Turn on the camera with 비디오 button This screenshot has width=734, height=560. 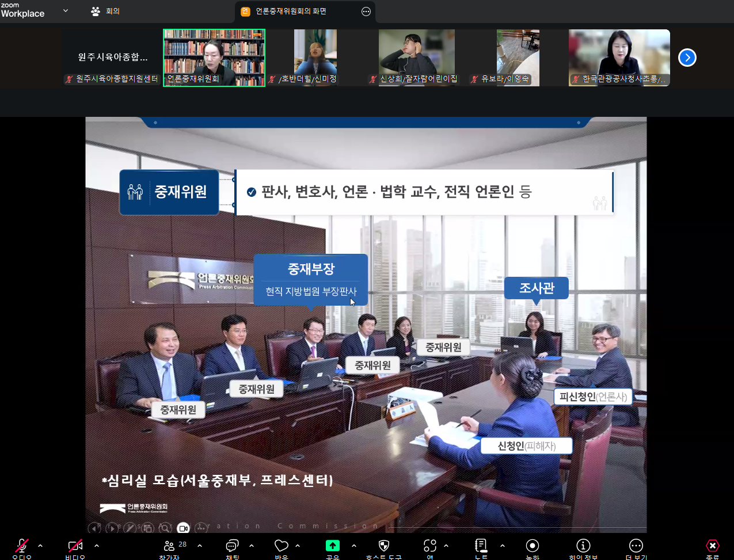tap(75, 547)
